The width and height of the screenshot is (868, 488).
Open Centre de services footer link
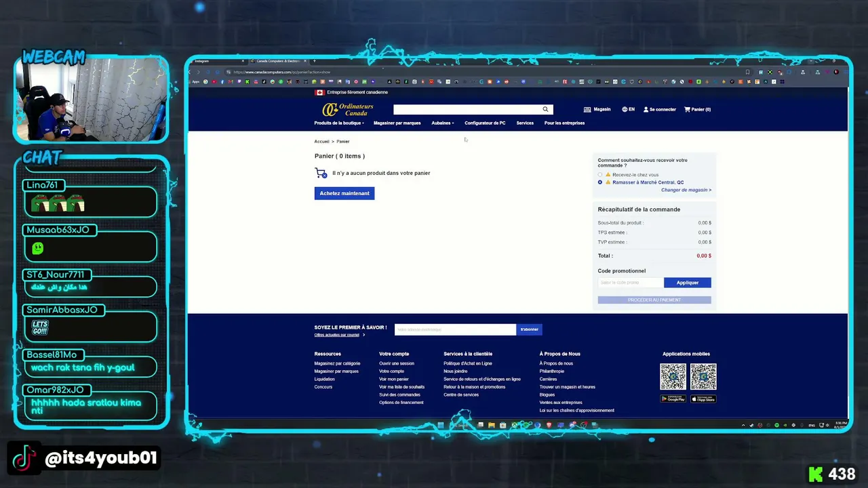[461, 394]
